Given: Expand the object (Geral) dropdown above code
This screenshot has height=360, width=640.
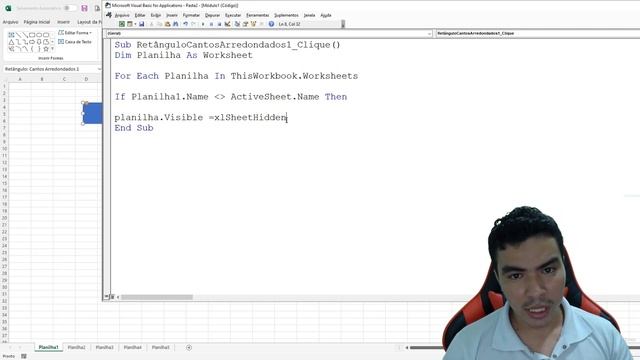Looking at the screenshot, I should [429, 33].
